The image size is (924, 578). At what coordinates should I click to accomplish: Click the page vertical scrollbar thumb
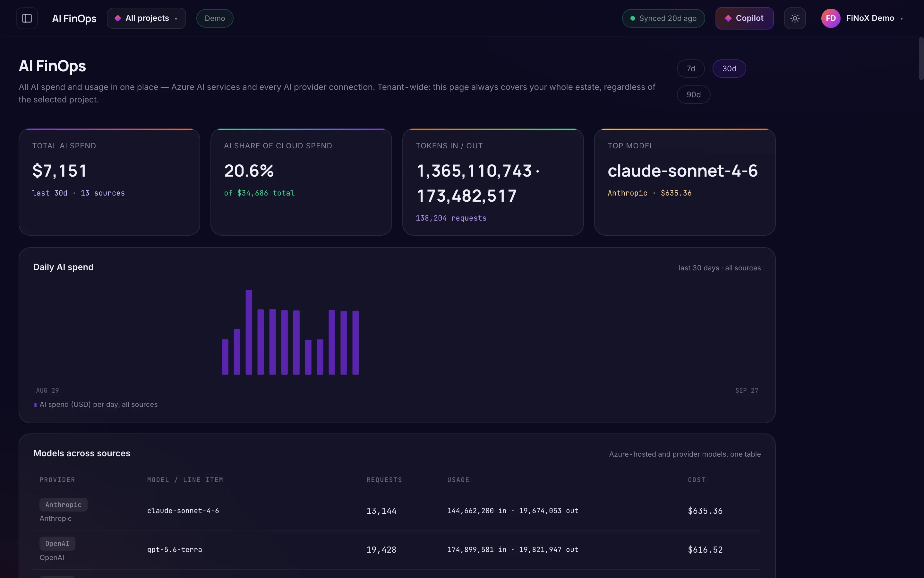(x=921, y=58)
